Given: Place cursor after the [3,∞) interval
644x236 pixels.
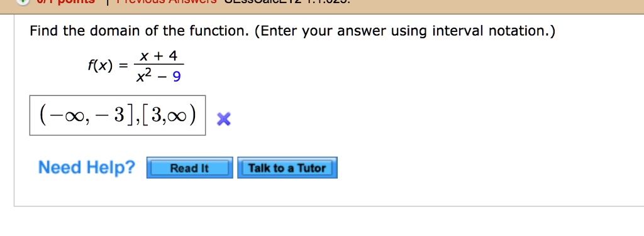Looking at the screenshot, I should (197, 116).
